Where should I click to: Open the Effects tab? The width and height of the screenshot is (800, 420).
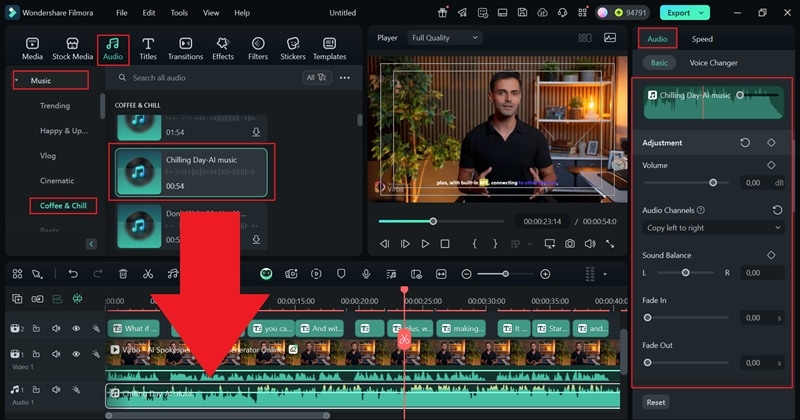coord(223,49)
